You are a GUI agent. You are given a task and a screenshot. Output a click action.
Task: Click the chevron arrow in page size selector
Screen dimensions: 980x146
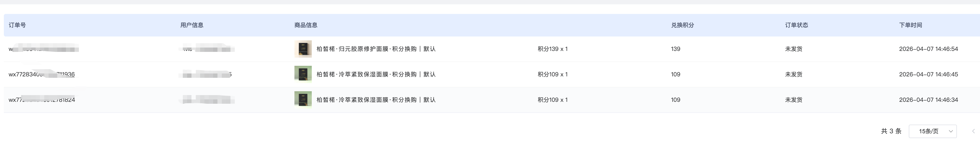click(x=951, y=131)
